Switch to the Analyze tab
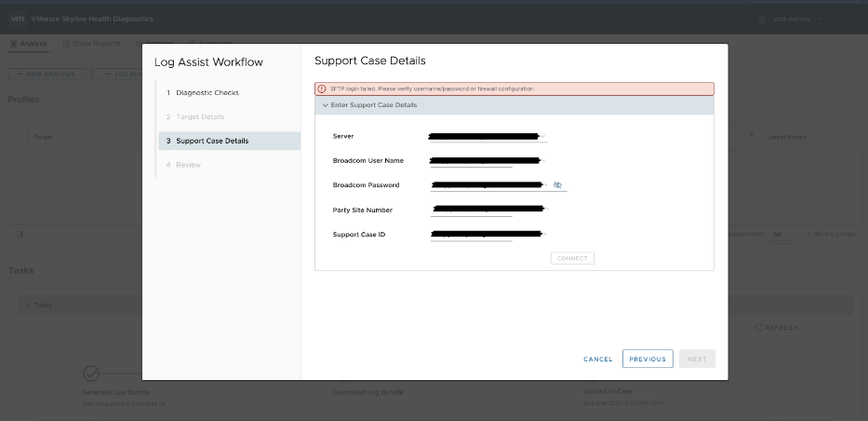Viewport: 868px width, 421px height. [x=28, y=43]
